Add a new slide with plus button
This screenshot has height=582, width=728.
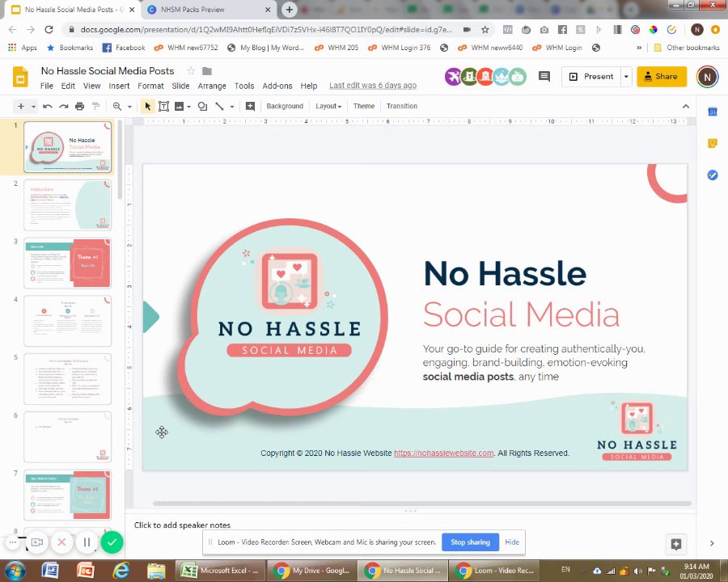(21, 106)
